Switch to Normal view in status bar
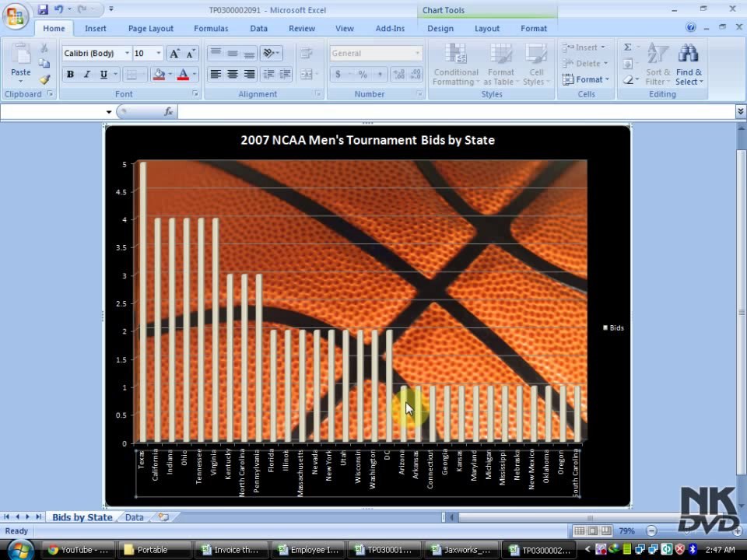The image size is (747, 560). 579,530
